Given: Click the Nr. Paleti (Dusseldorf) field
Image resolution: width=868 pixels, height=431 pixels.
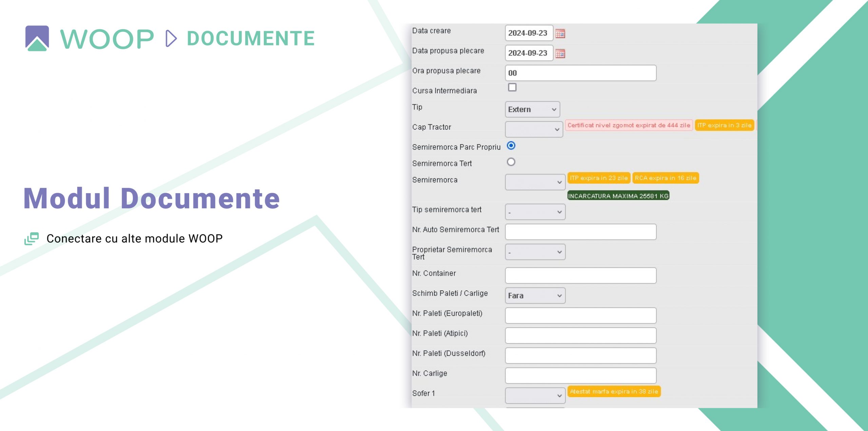Looking at the screenshot, I should point(580,355).
